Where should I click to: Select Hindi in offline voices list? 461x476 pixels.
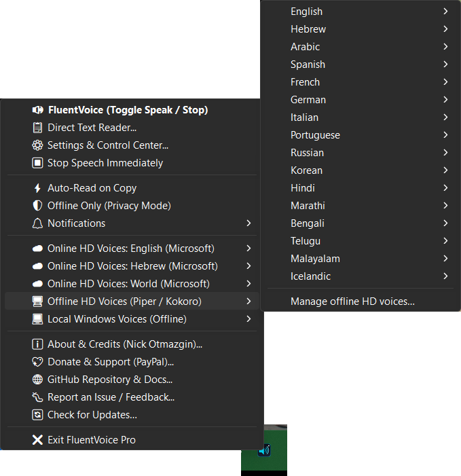tap(361, 188)
